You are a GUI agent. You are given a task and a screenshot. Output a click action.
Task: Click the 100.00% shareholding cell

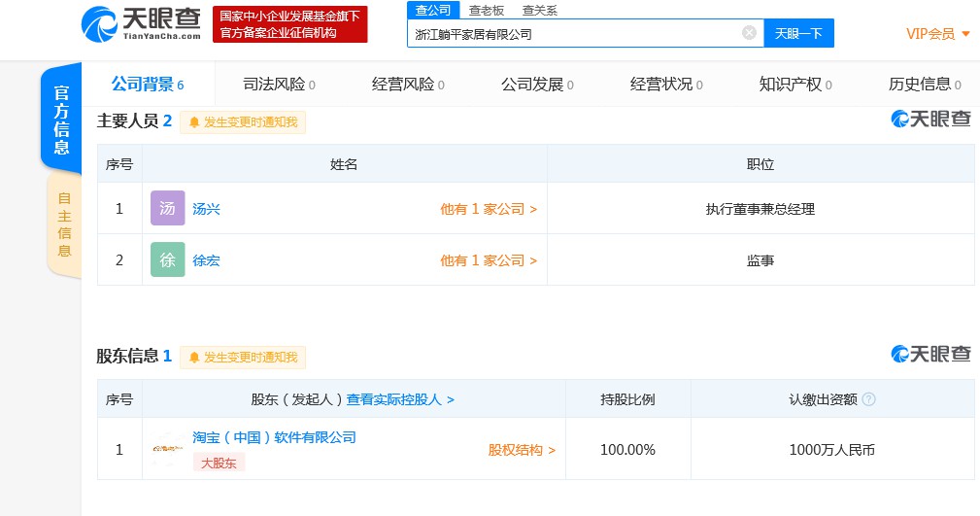[x=628, y=450]
